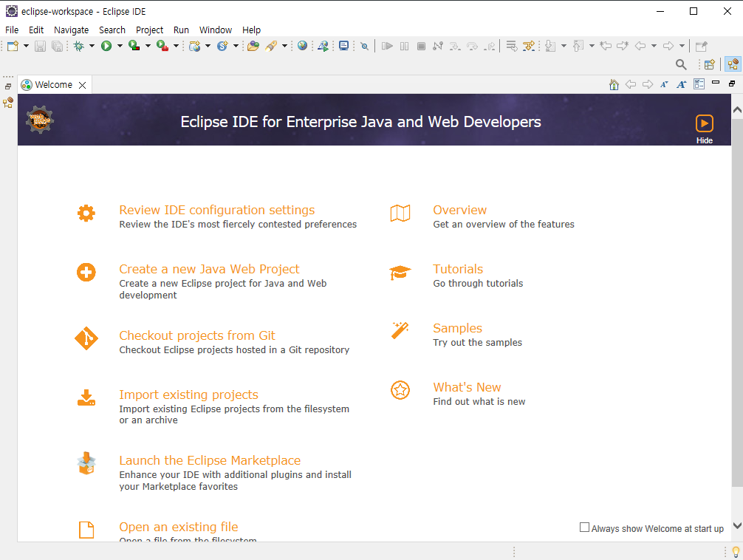The image size is (743, 560).
Task: Click the magnifier Search icon under the toolbar
Action: tap(681, 64)
